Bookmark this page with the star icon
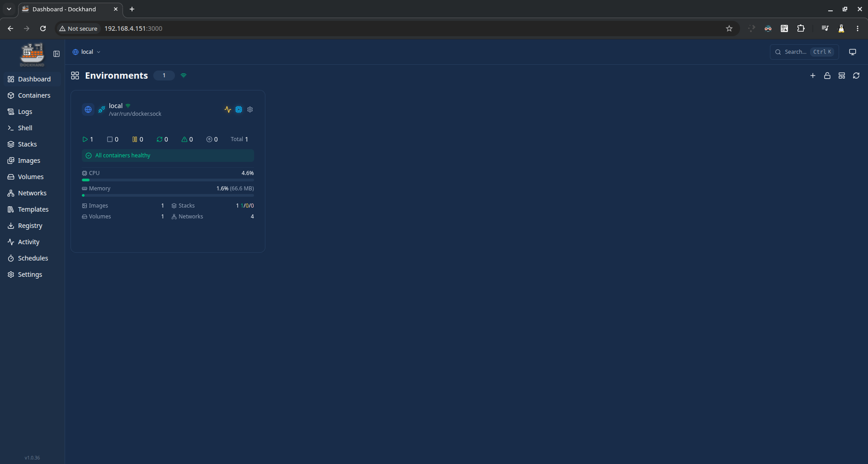Viewport: 868px width, 464px height. click(x=729, y=28)
